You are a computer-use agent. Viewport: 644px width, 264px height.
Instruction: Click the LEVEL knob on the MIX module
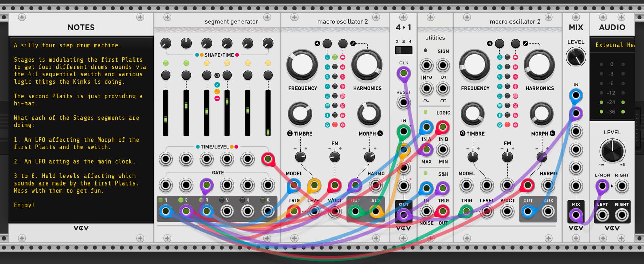point(576,57)
